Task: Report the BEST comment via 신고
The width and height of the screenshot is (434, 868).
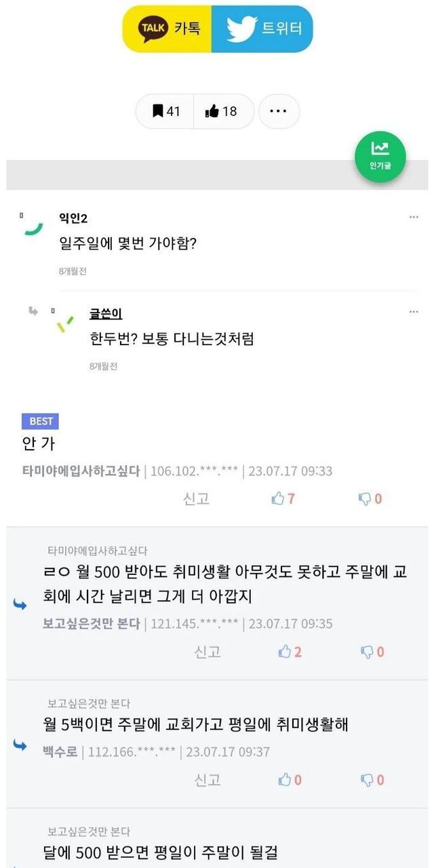Action: coord(196,499)
